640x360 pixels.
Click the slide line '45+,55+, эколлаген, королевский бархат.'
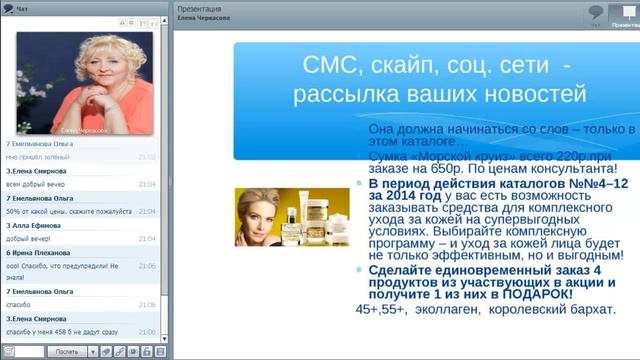[x=485, y=309]
